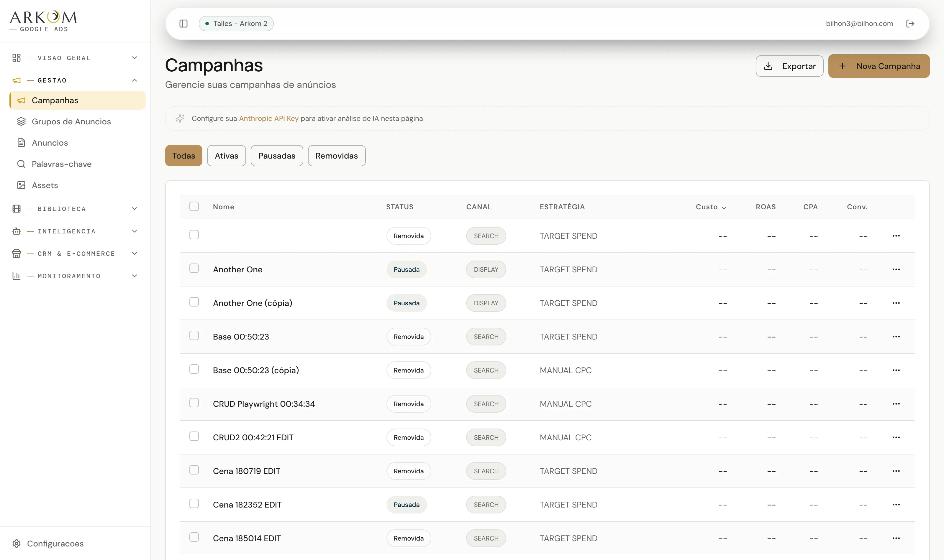944x560 pixels.
Task: Collapse the Gestao section chevron
Action: coord(135,80)
